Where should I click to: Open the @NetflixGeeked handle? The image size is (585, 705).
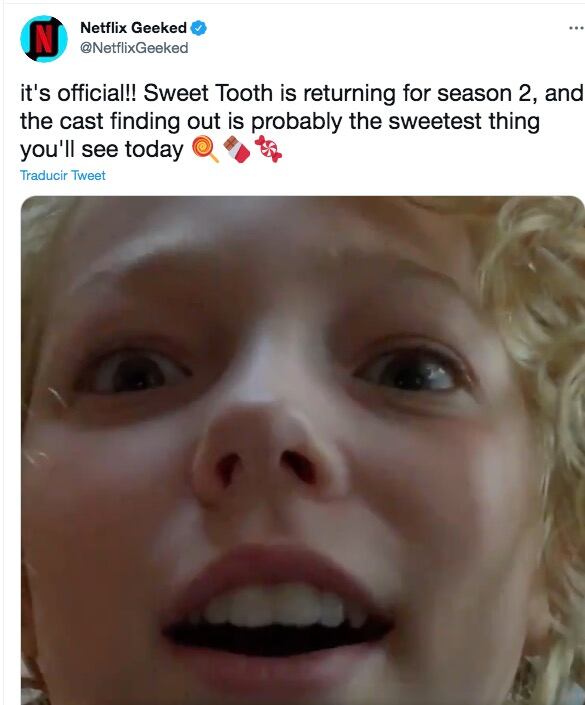tap(134, 48)
